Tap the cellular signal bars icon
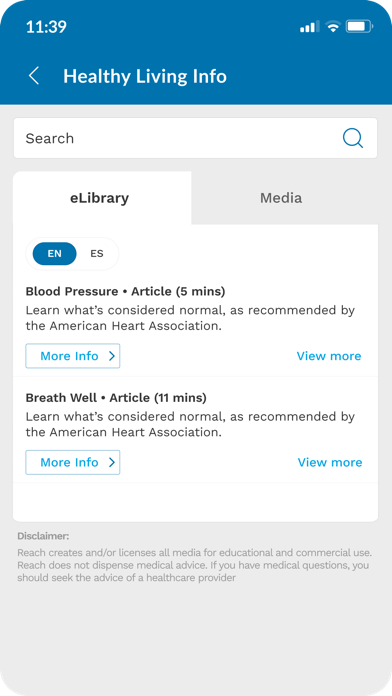Image resolution: width=392 pixels, height=696 pixels. [309, 27]
